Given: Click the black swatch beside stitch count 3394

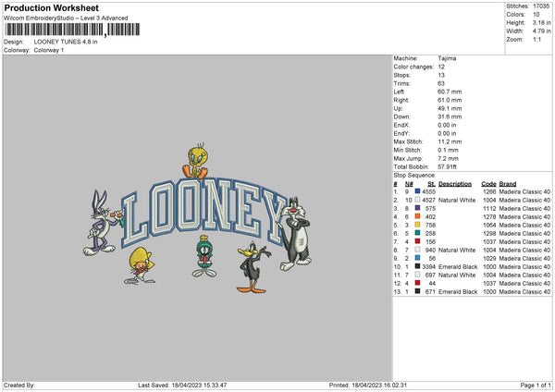Looking at the screenshot, I should click(417, 266).
